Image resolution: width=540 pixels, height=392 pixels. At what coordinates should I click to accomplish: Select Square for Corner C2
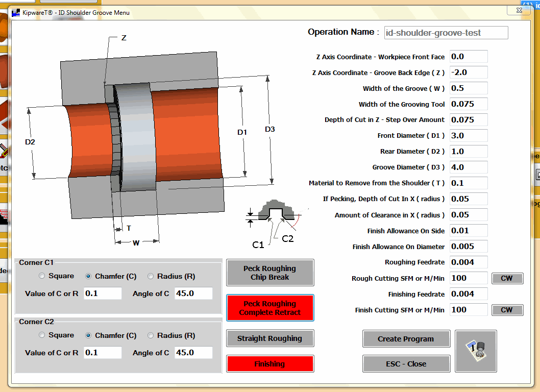pos(41,335)
